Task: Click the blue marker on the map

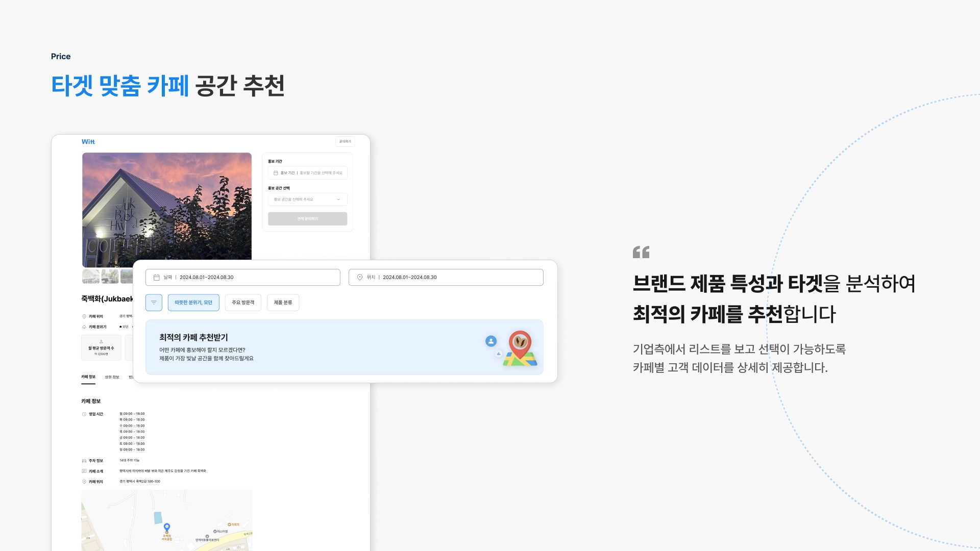Action: click(x=167, y=527)
